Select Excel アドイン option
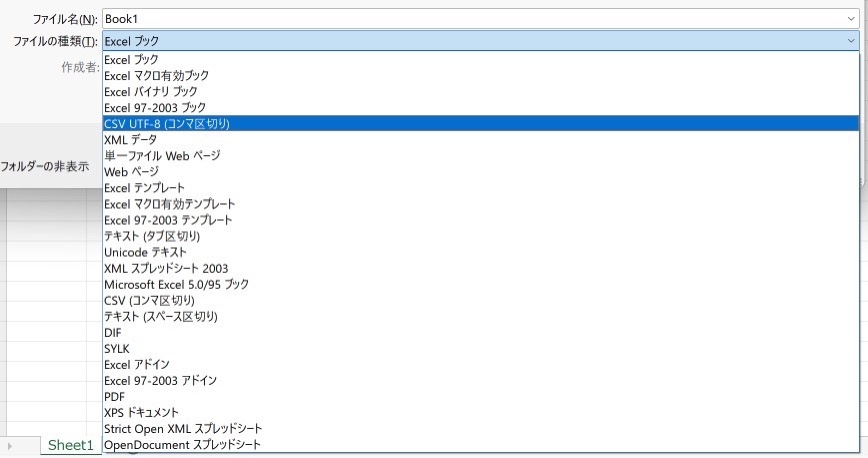The height and width of the screenshot is (458, 868). [x=480, y=364]
